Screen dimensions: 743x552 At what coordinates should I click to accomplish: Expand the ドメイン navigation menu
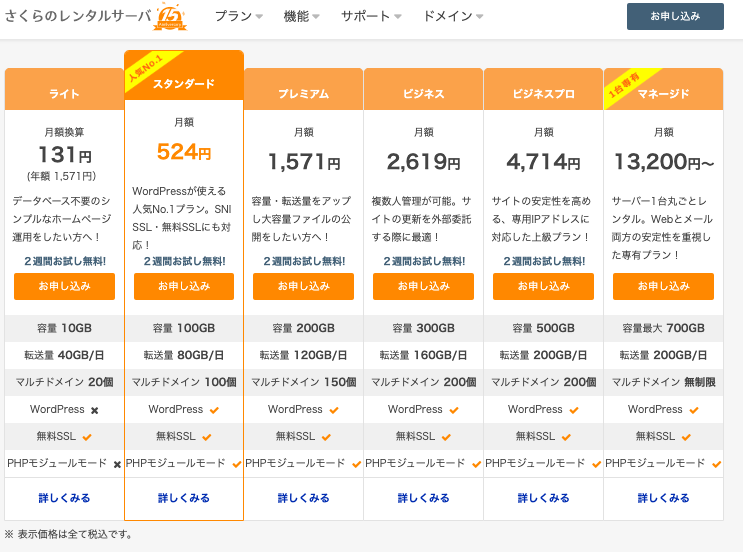point(453,16)
